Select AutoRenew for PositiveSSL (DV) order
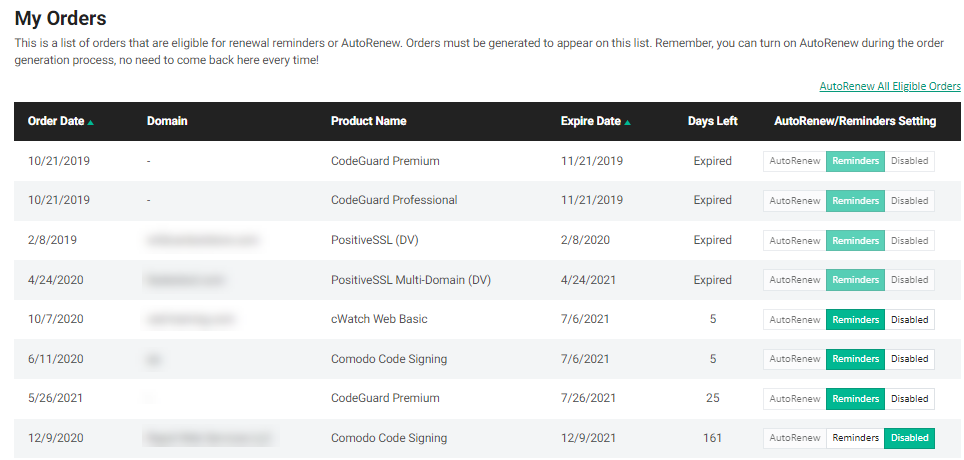 pyautogui.click(x=794, y=241)
